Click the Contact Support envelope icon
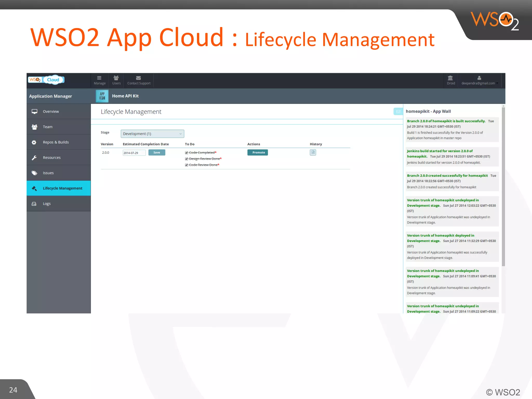 tap(138, 78)
